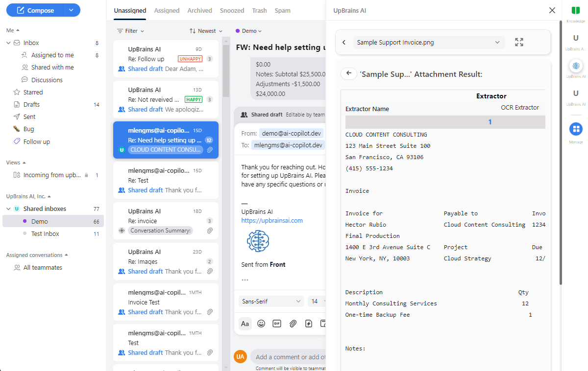Collapse Assigned conversations section

(x=66, y=255)
